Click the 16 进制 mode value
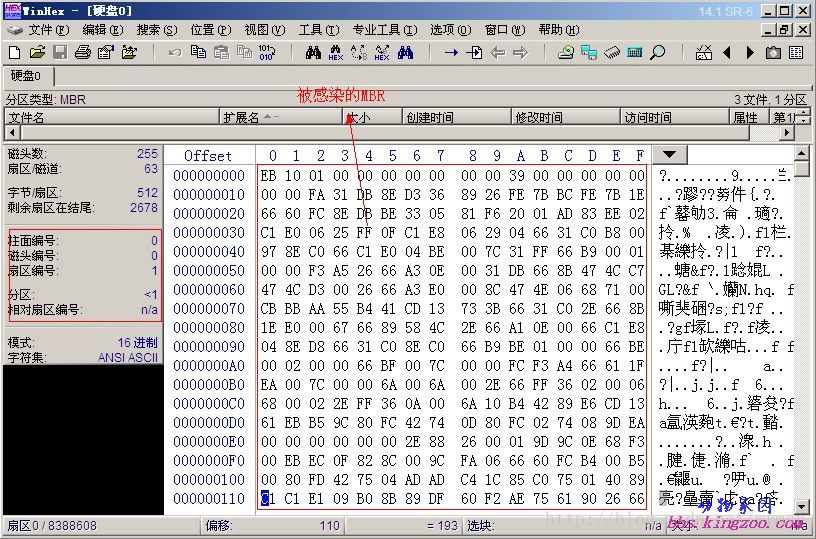 click(137, 342)
